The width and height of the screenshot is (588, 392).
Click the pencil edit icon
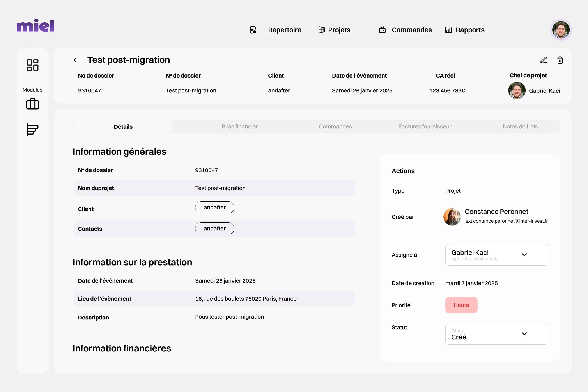click(544, 60)
